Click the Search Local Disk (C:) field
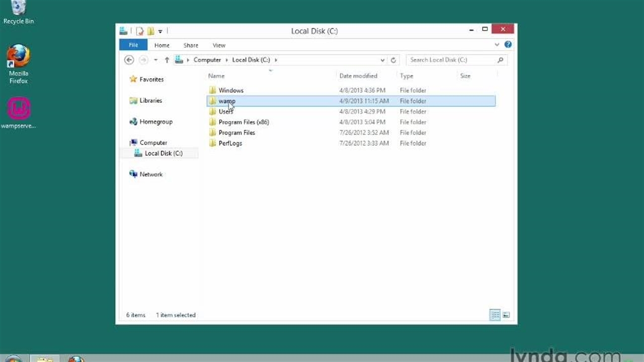Viewport: 644px width, 362px height. coord(452,60)
